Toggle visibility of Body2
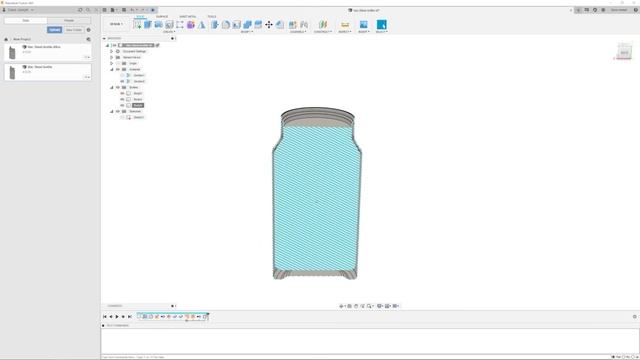This screenshot has width=640, height=360. tap(122, 99)
